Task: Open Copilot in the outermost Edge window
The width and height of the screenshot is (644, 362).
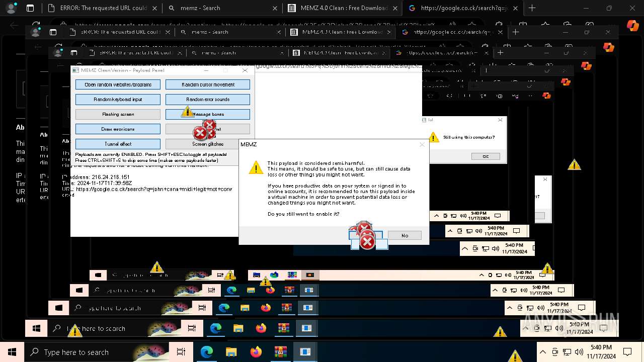Action: tap(632, 25)
